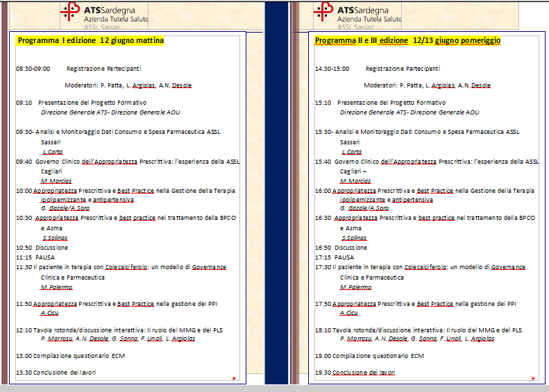Viewport: 549px width, 392px height.
Task: Click the "17:15 PAUSA" line
Action: [x=335, y=257]
